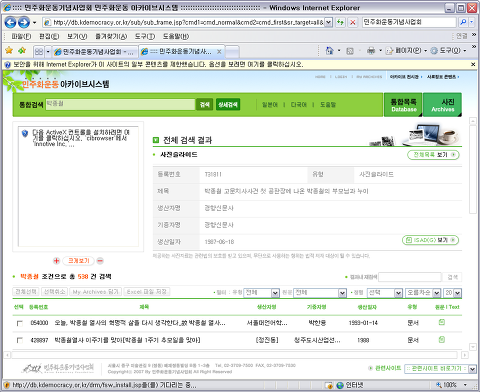480x392 pixels.
Task: Open the 페이지(P) command bar menu
Action: click(406, 51)
